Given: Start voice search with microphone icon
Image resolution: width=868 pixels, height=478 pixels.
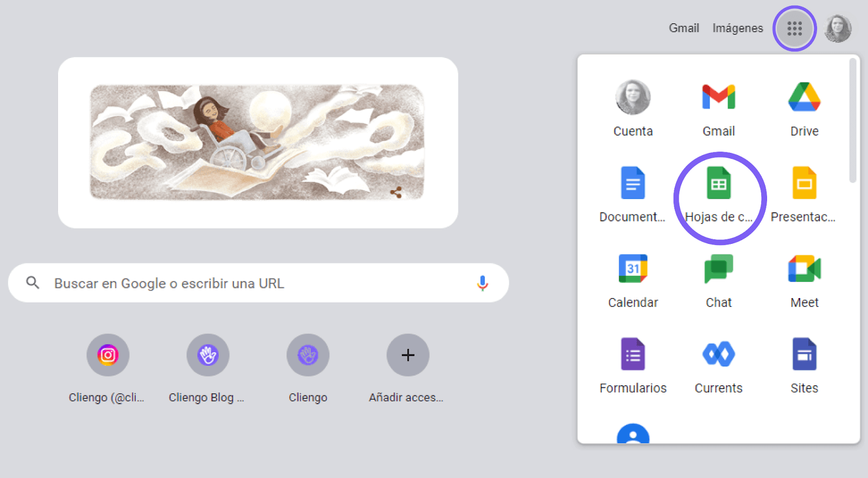Looking at the screenshot, I should click(x=482, y=283).
